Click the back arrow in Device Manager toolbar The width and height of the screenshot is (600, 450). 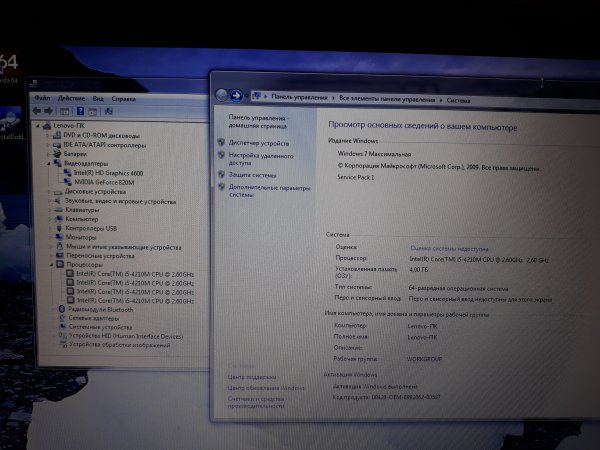pos(38,112)
